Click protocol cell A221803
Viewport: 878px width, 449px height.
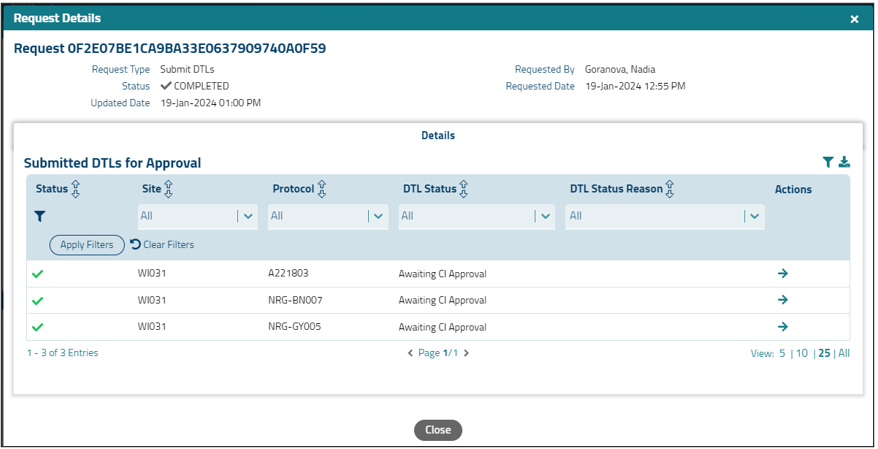click(x=288, y=273)
